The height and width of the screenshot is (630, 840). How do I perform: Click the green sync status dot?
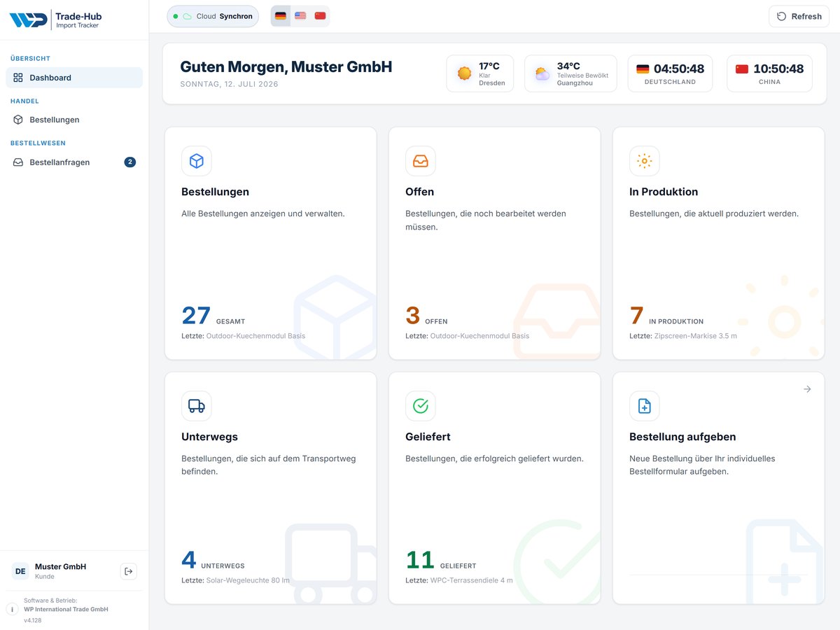(x=176, y=16)
